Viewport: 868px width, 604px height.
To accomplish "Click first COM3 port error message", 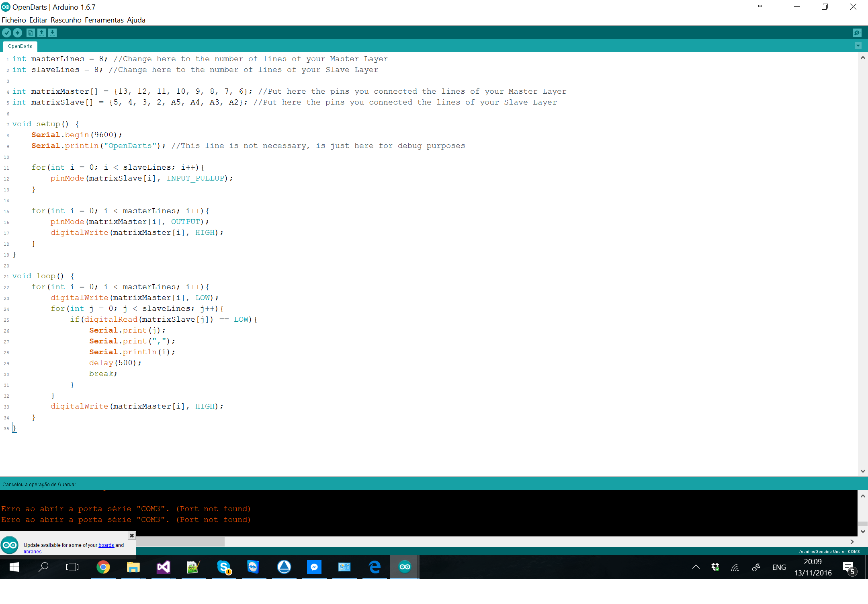I will click(126, 509).
